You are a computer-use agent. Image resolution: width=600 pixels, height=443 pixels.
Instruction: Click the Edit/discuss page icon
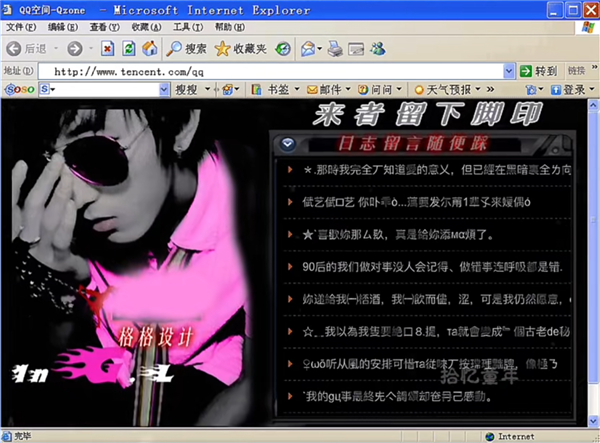tap(356, 49)
